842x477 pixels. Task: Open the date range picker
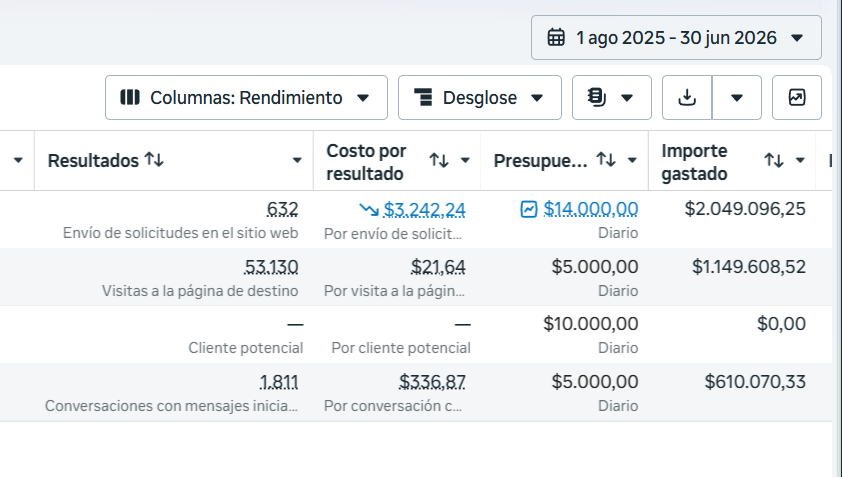pos(676,38)
